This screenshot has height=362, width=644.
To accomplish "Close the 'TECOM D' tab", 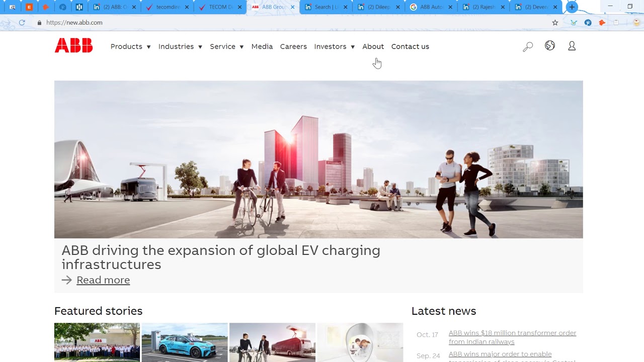I will tap(239, 7).
